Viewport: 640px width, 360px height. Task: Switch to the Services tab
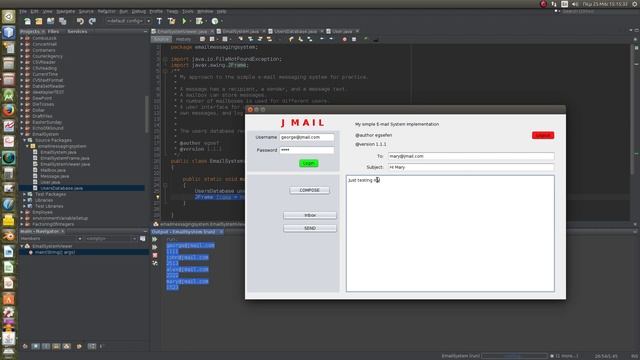pyautogui.click(x=77, y=31)
